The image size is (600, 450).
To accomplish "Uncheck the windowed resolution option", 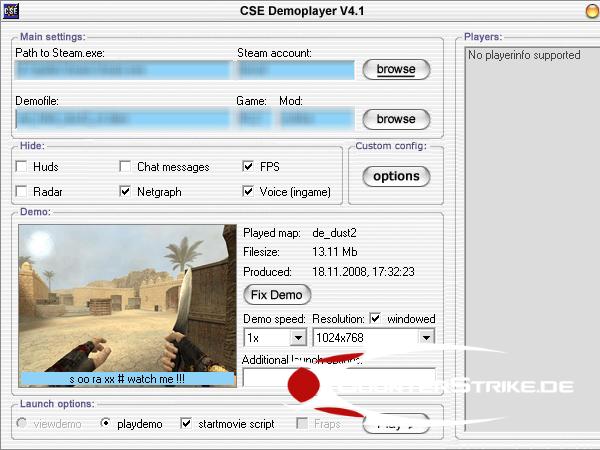I will point(375,319).
